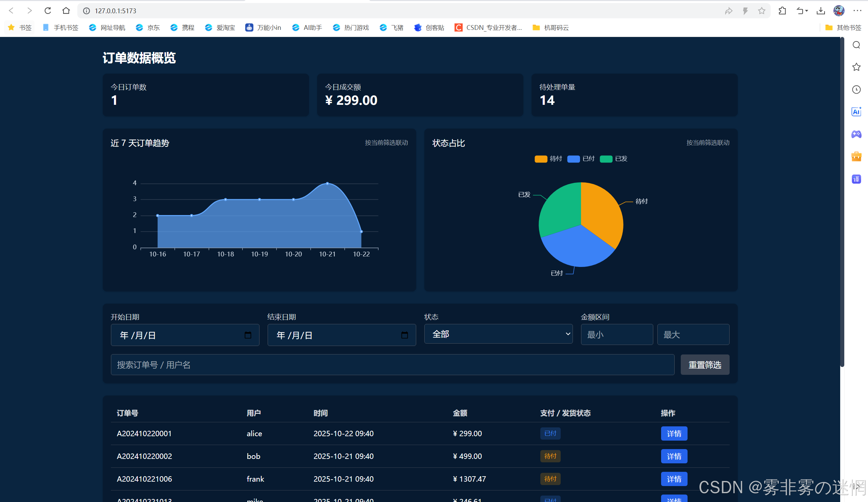Open the AI assistant sidebar icon
The image size is (868, 502).
[856, 112]
